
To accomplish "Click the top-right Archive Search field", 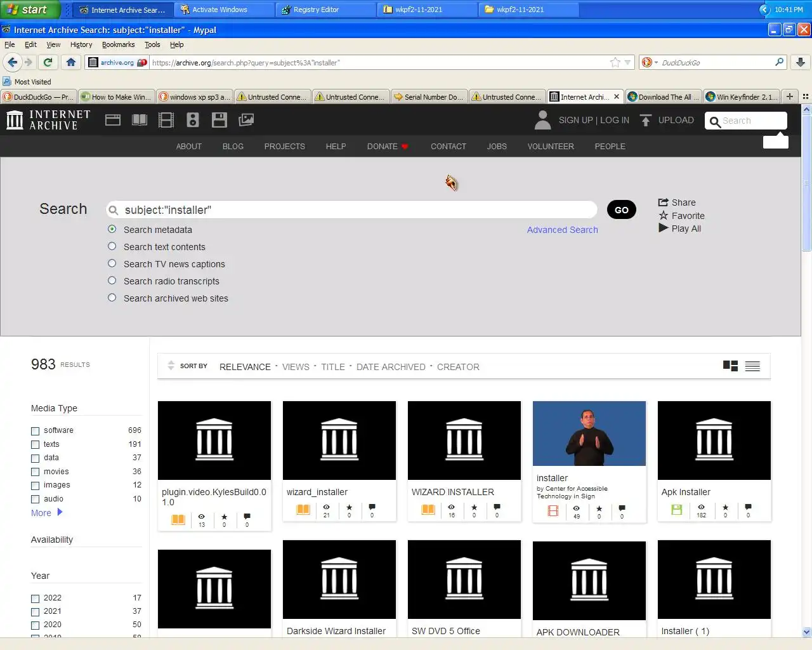I will click(746, 121).
